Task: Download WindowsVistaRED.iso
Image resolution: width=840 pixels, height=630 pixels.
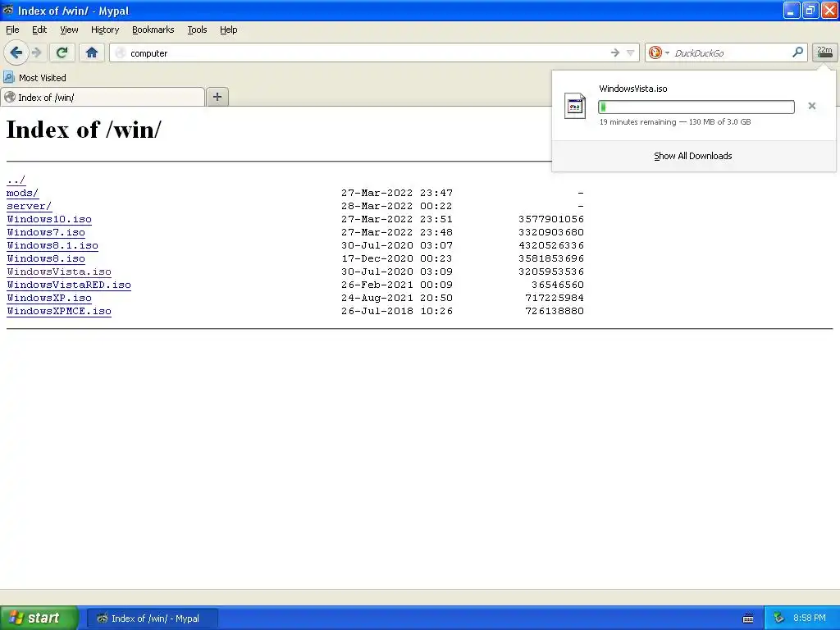Action: (69, 285)
